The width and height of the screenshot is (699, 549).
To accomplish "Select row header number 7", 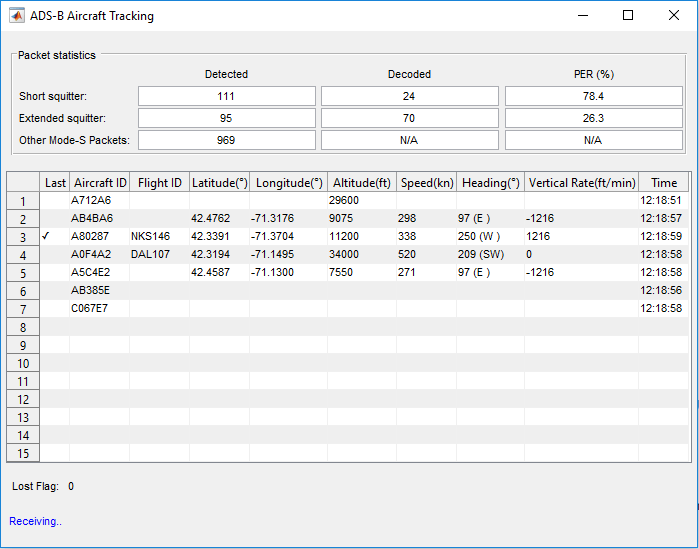I will click(23, 309).
